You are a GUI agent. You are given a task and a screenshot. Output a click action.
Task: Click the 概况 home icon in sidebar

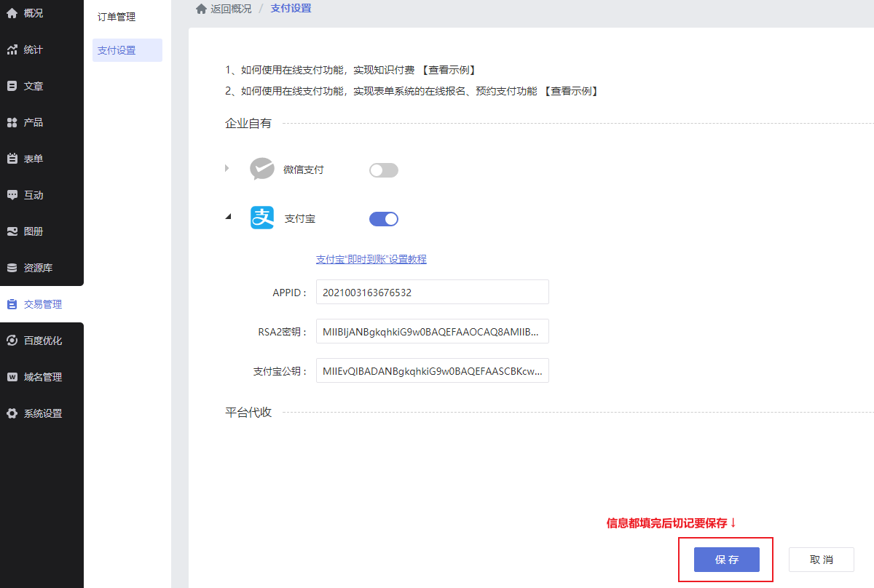(x=12, y=13)
